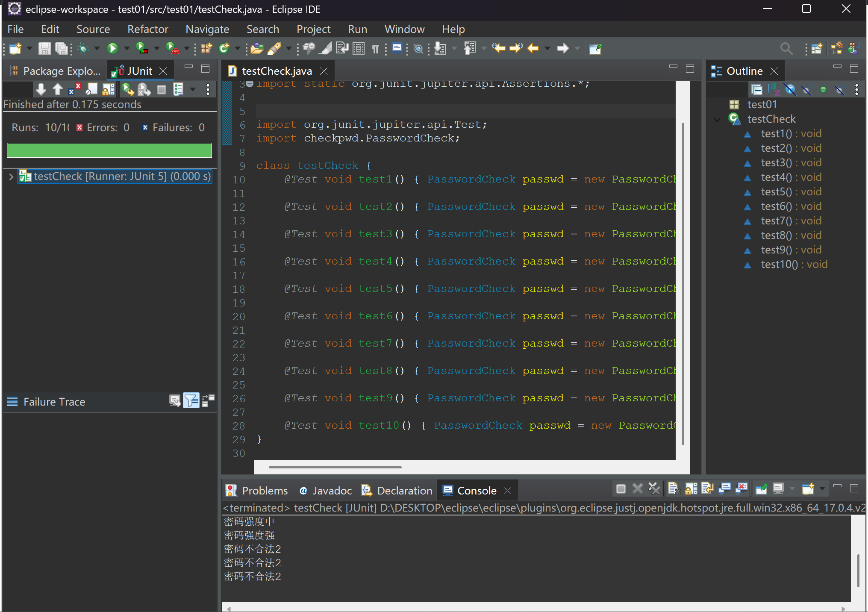Open dropdown arrow next to Debug icon
This screenshot has height=612, width=868.
[x=97, y=49]
